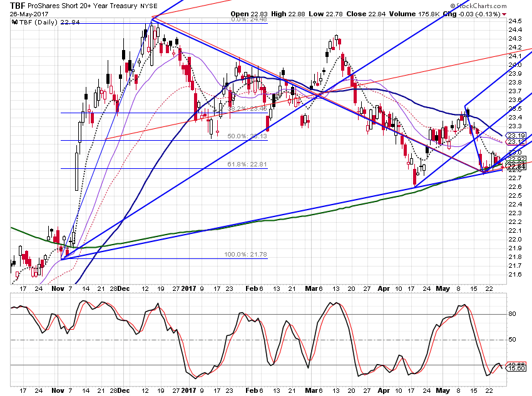This screenshot has height=396, width=532.
Task: Click the 50.0%: 23.13 Fibonacci label
Action: pyautogui.click(x=247, y=136)
